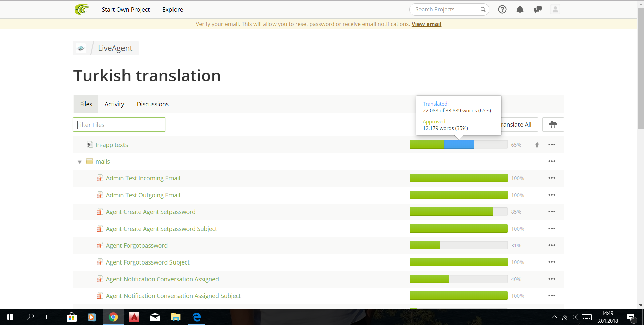644x325 pixels.
Task: Open more options for Conversation Assigned Subject row
Action: click(552, 296)
